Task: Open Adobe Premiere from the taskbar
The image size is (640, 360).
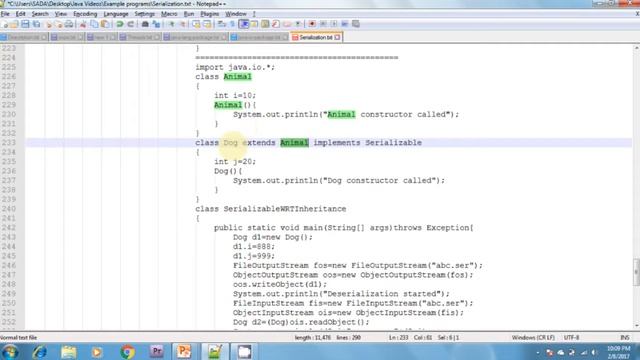Action: pos(157,351)
